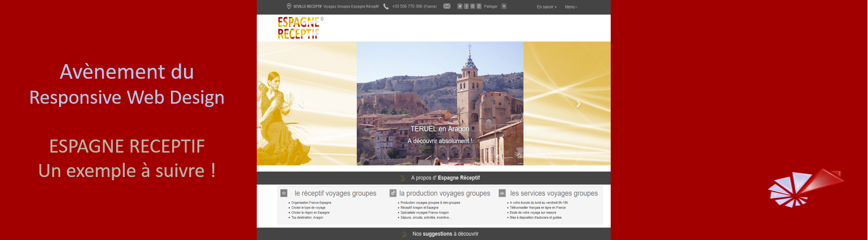868x240 pixels.
Task: Click the chevron icon before A propos
Action: [403, 178]
